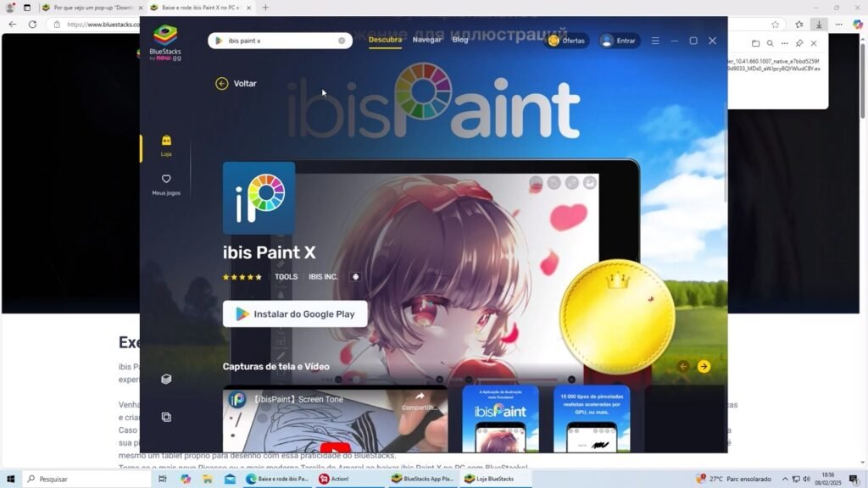This screenshot has width=868, height=488.
Task: Switch to the Navegar tab
Action: pyautogui.click(x=427, y=40)
